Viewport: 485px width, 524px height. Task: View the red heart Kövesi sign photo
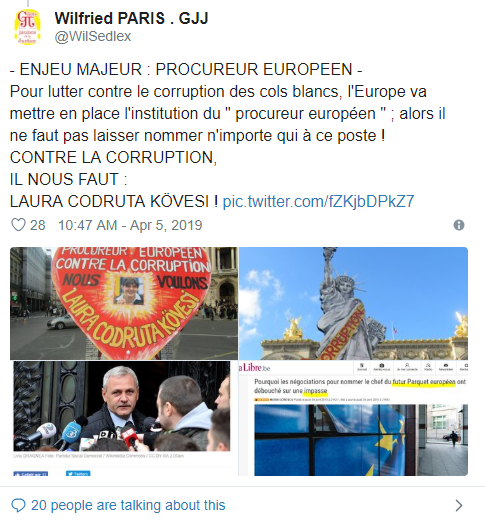click(124, 303)
